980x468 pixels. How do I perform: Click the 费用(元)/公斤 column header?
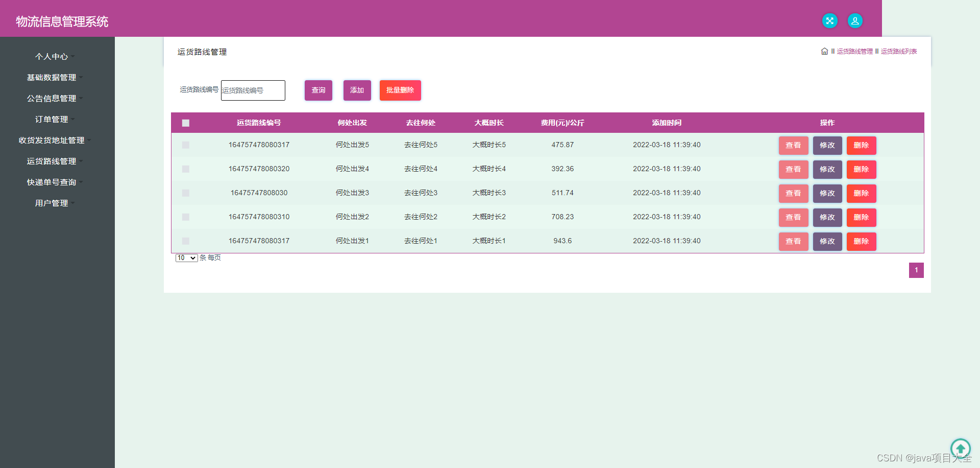pos(562,123)
